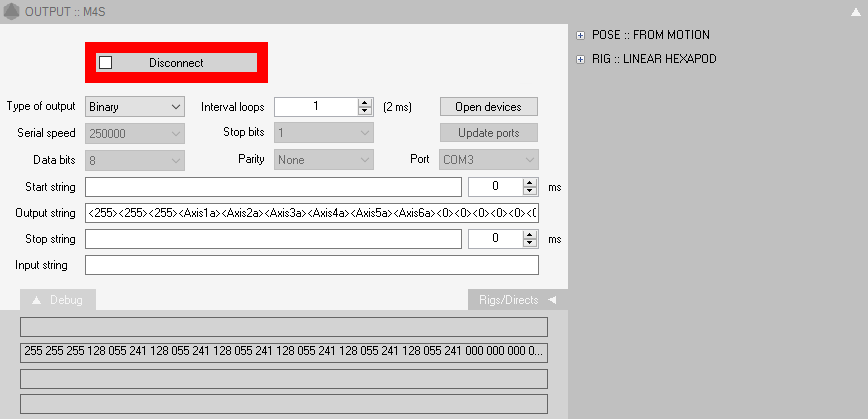Click the (2 ms) interval label
Screen dimensions: 868x419
(397, 107)
